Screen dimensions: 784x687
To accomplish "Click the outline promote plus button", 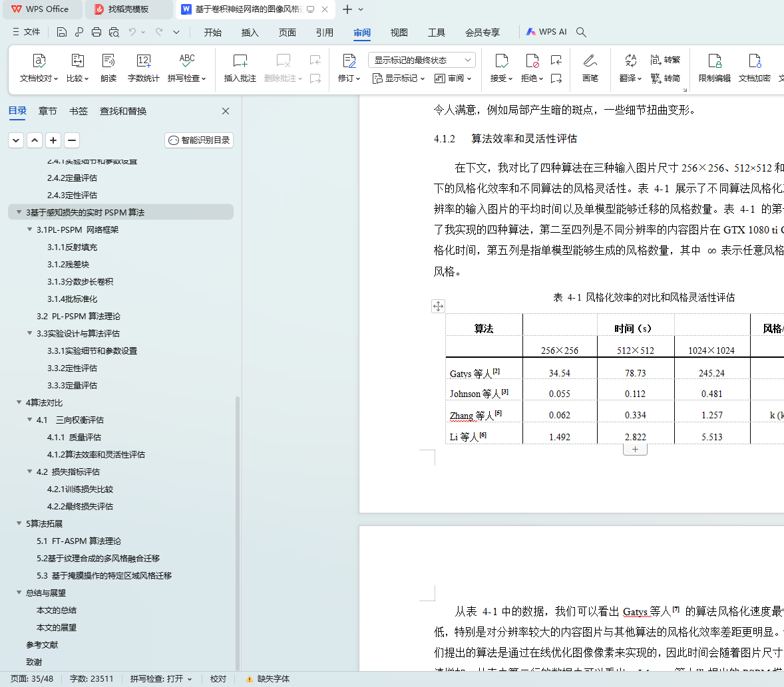I will (x=53, y=140).
